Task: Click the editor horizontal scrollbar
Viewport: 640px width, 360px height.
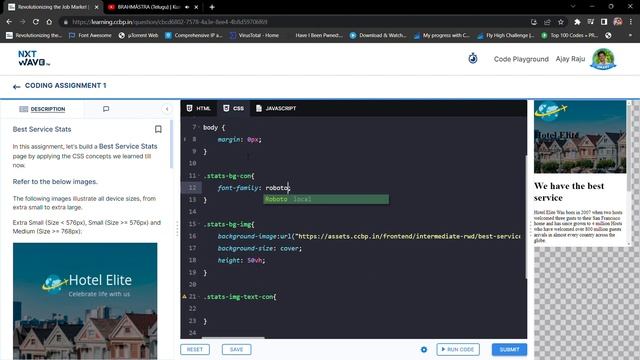Action: pos(233,338)
